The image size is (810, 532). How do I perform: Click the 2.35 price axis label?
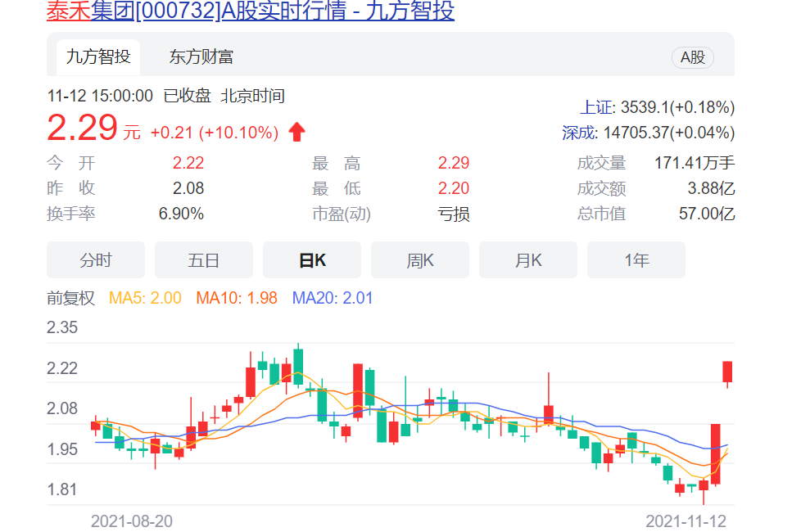62,327
